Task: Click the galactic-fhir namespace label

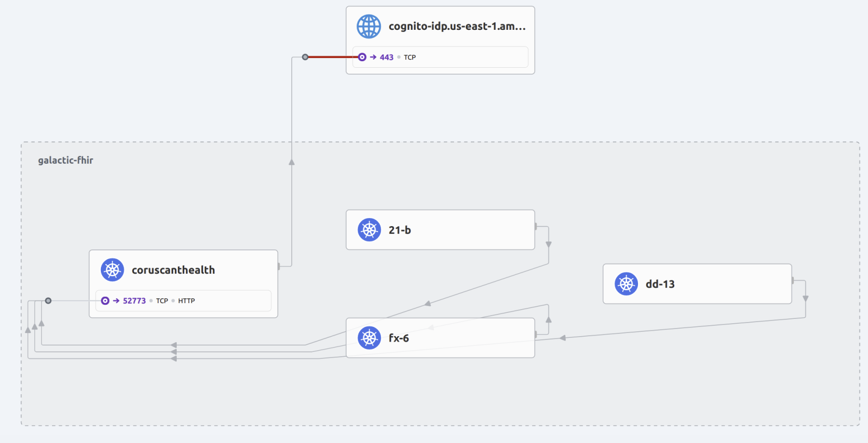Action: [66, 160]
